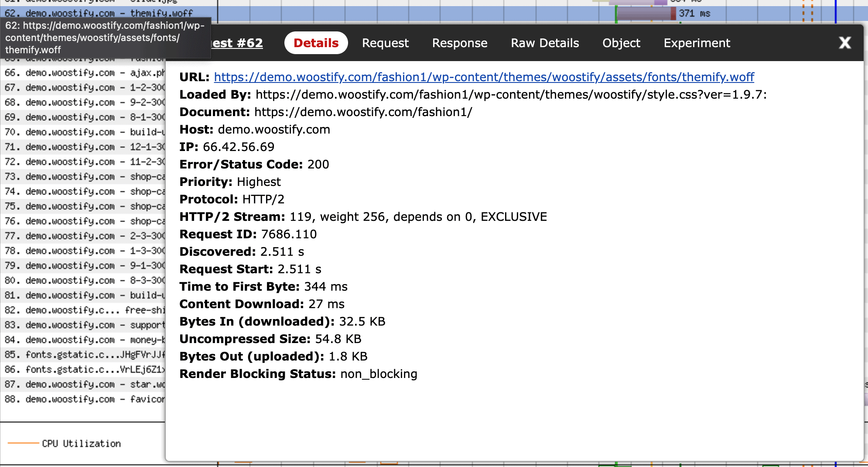Click the CPU Utilization legend label
The width and height of the screenshot is (868, 467).
82,443
